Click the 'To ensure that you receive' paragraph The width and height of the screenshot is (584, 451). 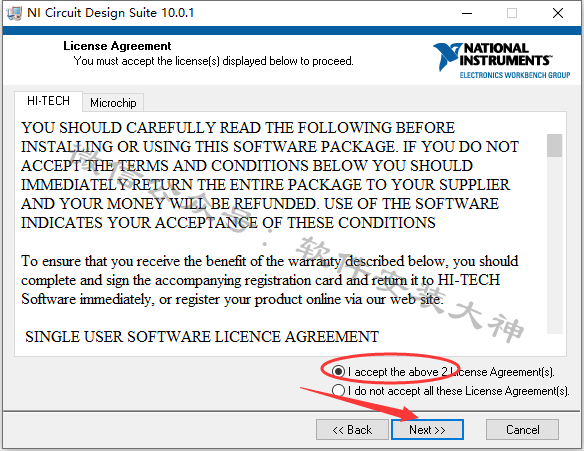pos(270,280)
